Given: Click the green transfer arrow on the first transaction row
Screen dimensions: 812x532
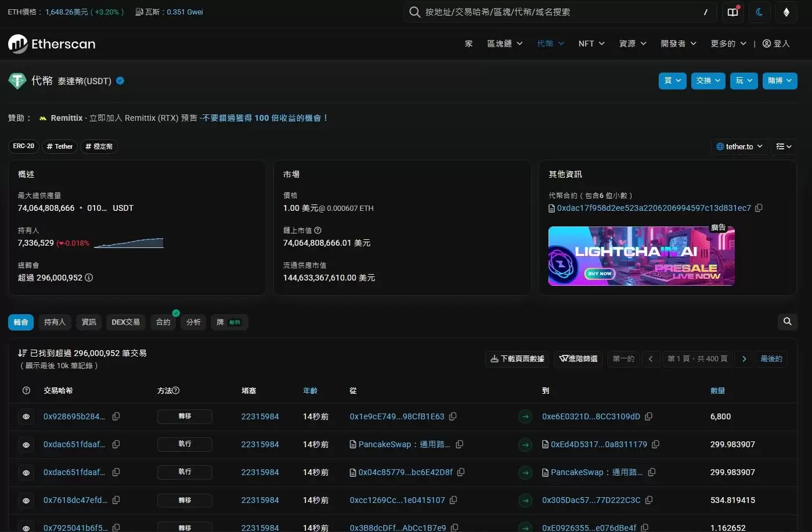Looking at the screenshot, I should [525, 416].
